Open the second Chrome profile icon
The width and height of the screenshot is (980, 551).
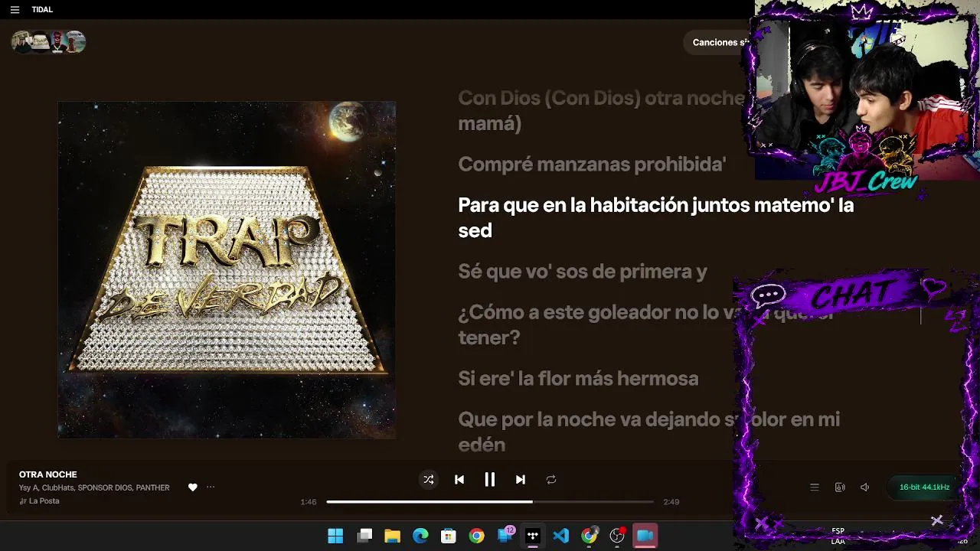pos(590,536)
